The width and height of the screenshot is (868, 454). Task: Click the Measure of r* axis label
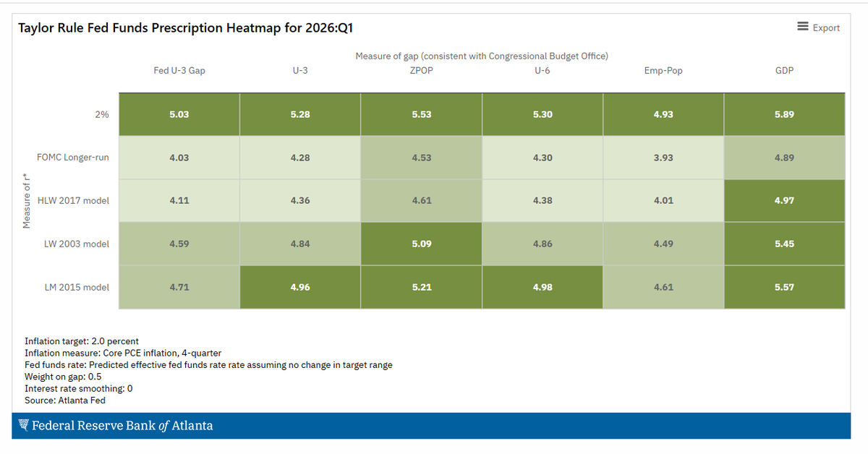pyautogui.click(x=27, y=200)
